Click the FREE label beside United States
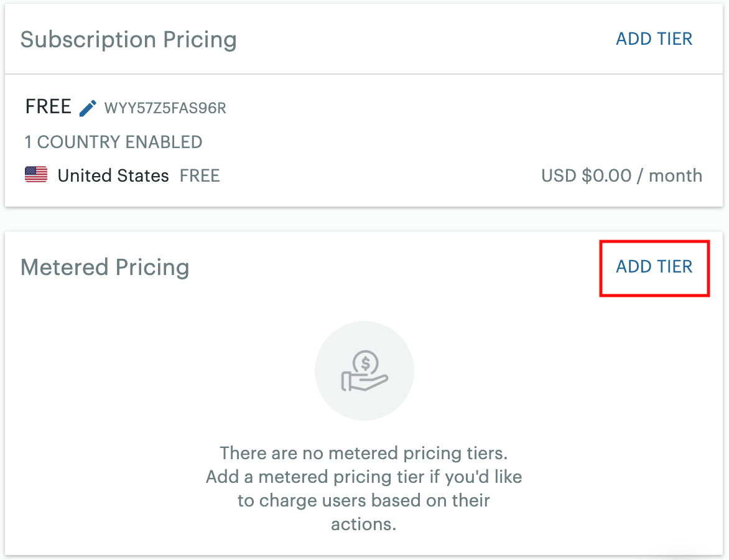The image size is (729, 560). coord(200,176)
